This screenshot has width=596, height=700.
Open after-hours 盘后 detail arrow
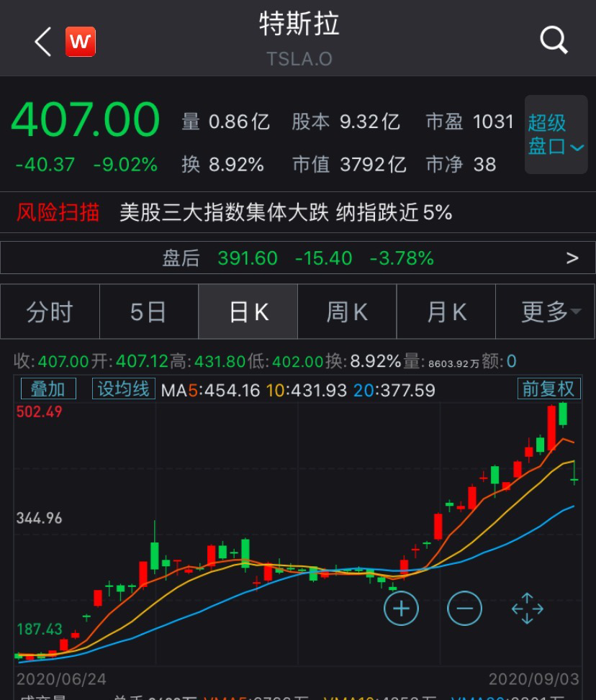click(572, 258)
